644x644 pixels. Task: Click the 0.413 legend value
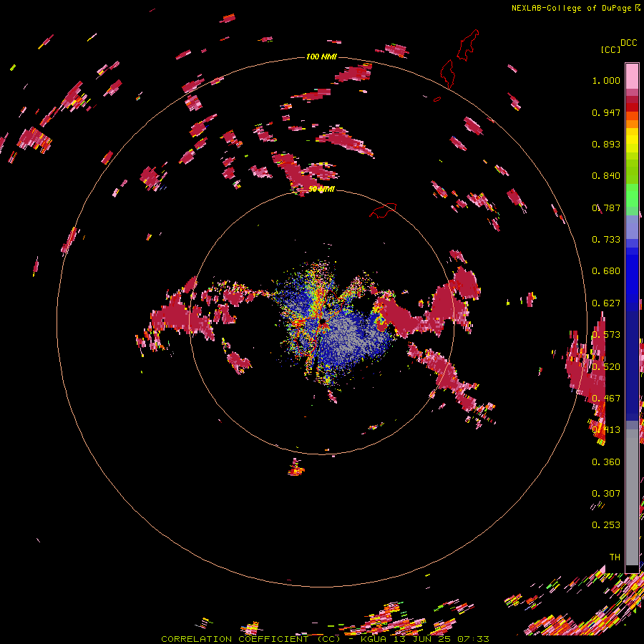click(606, 430)
